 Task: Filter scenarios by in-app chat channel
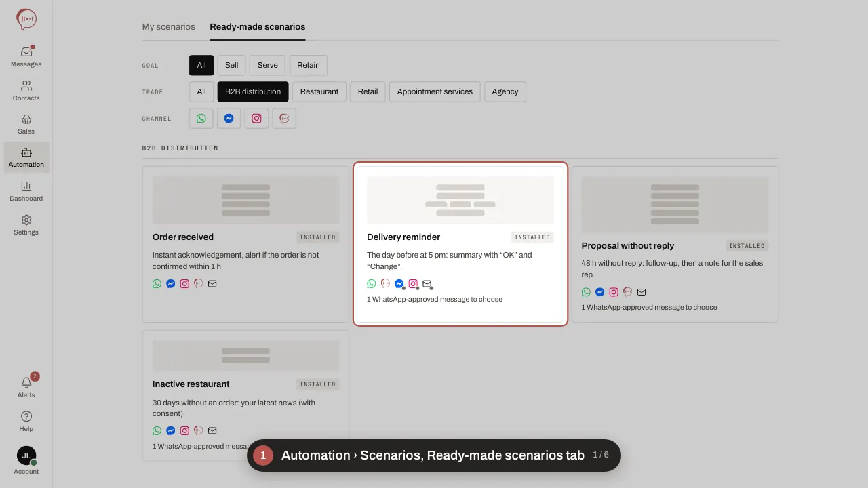285,119
